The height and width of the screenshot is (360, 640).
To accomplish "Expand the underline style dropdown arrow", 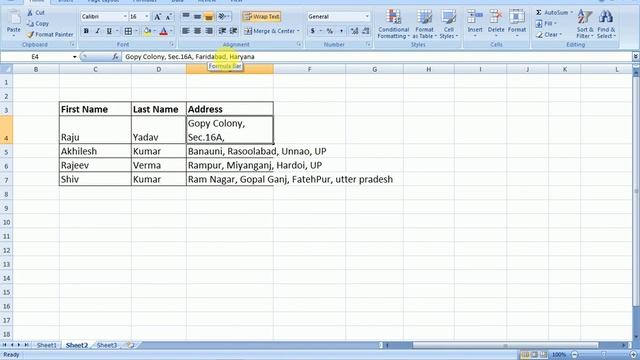I will tap(117, 31).
